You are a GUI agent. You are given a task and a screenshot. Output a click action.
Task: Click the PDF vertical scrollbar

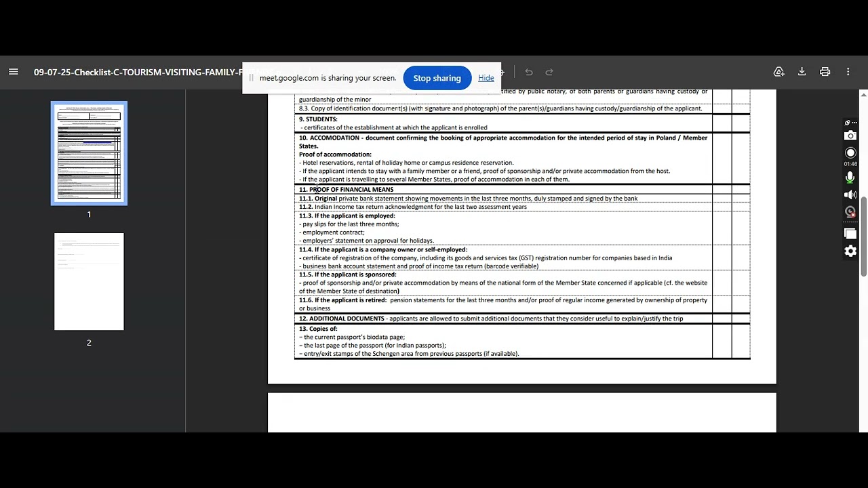864,237
